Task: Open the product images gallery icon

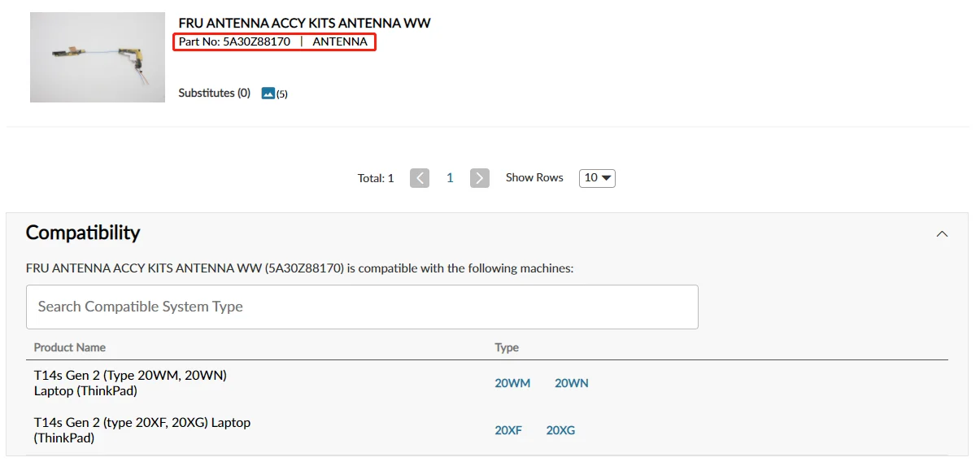Action: [268, 94]
